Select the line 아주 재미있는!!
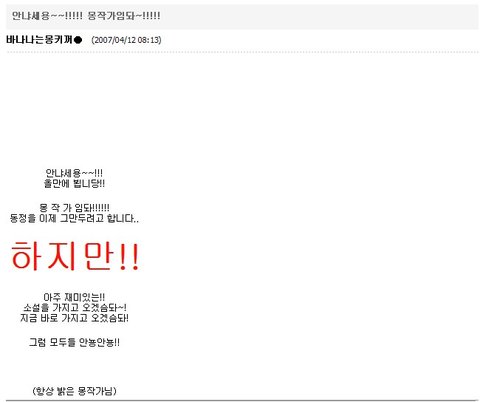The width and height of the screenshot is (480, 402). click(74, 297)
